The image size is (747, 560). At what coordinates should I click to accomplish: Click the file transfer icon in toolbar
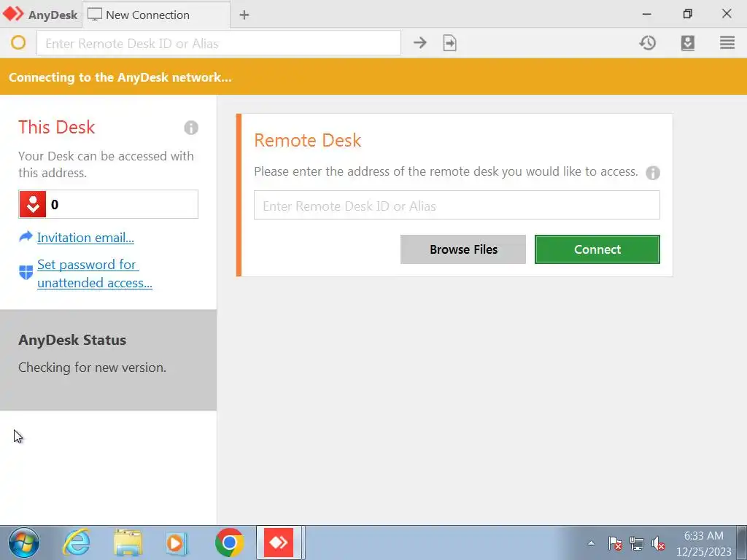pos(449,43)
